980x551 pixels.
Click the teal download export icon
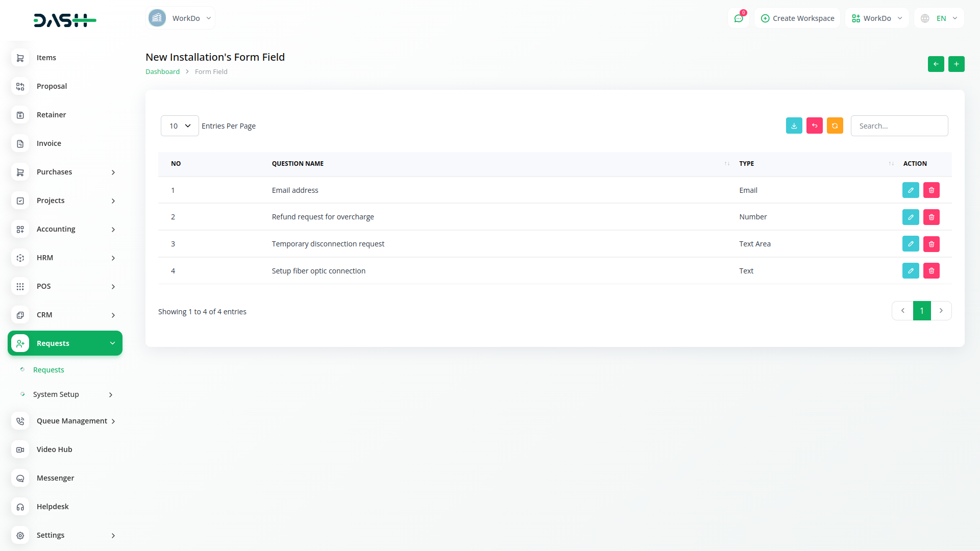click(794, 126)
